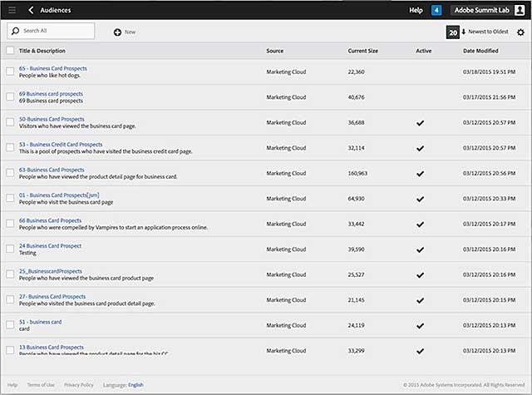The height and width of the screenshot is (395, 532).
Task: Click active checkmark for 50-Business Card Prospects
Action: click(420, 123)
